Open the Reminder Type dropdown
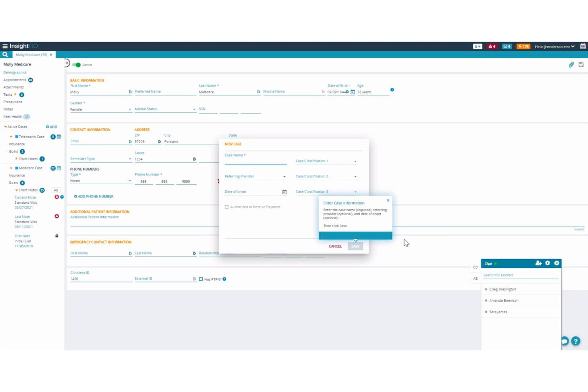The image size is (588, 392). point(101,159)
